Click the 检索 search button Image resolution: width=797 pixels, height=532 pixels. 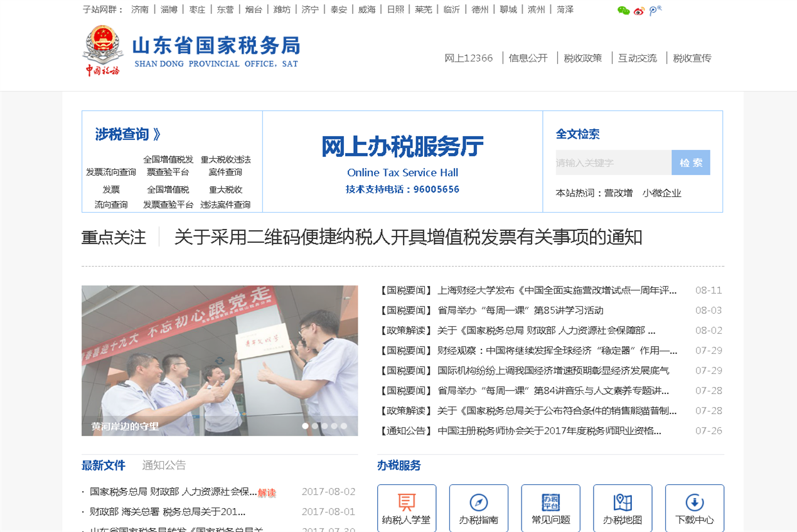pos(691,162)
